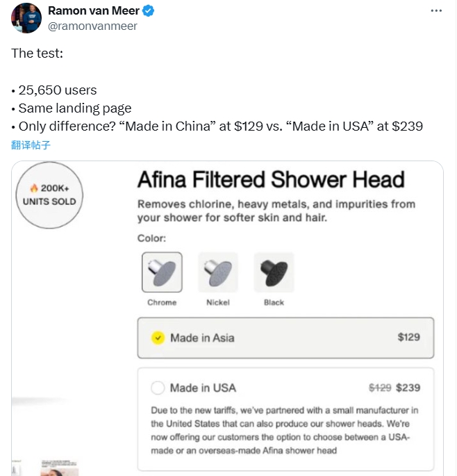Pick the Black shower head icon
Image resolution: width=457 pixels, height=476 pixels.
(274, 272)
